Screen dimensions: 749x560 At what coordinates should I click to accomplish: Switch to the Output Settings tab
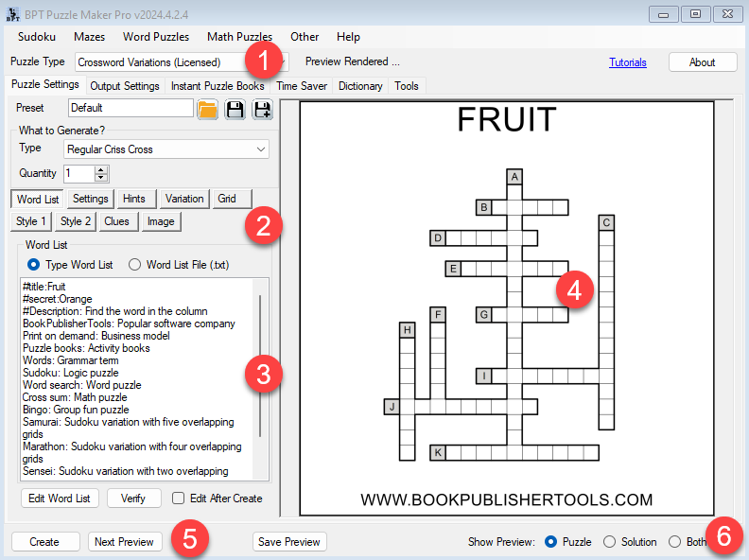point(125,86)
